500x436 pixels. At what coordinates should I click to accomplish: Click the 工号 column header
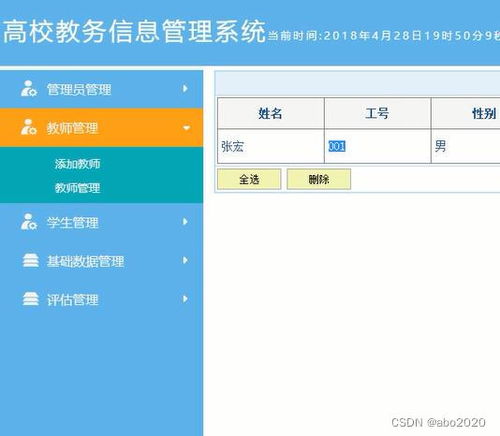pos(377,113)
